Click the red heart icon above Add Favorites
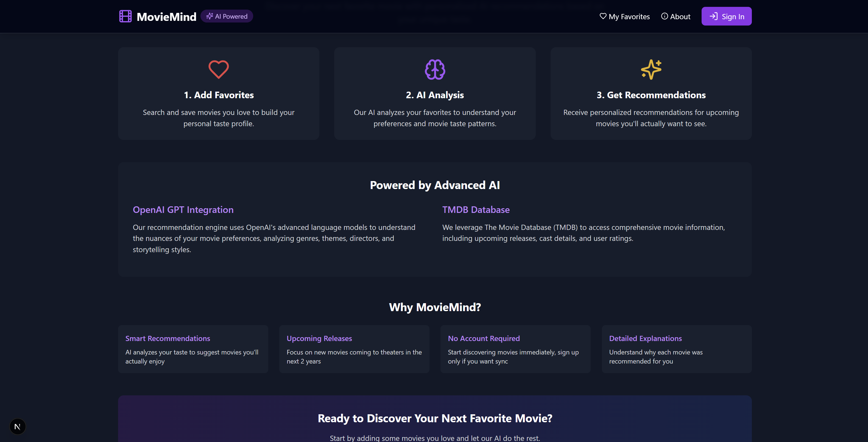 [218, 69]
